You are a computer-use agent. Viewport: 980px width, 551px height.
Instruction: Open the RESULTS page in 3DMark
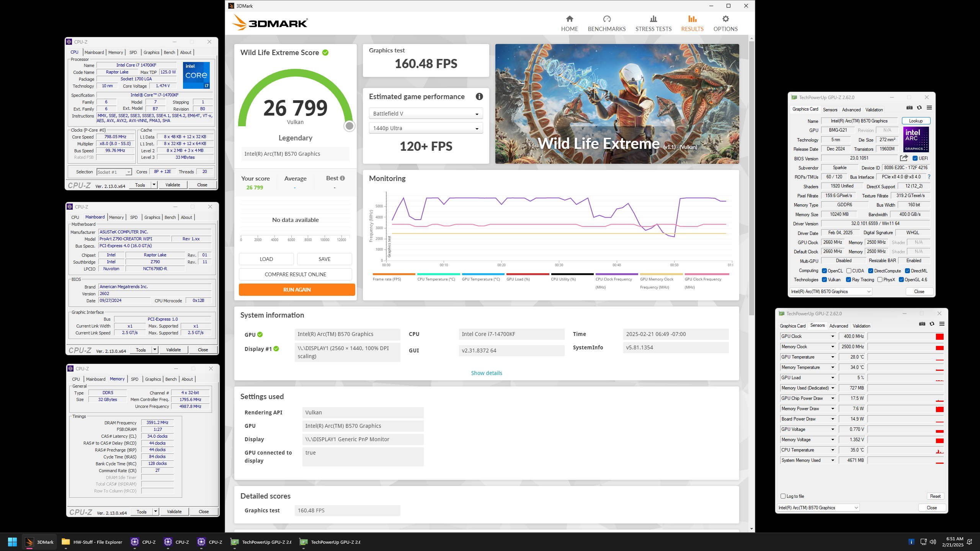[692, 23]
